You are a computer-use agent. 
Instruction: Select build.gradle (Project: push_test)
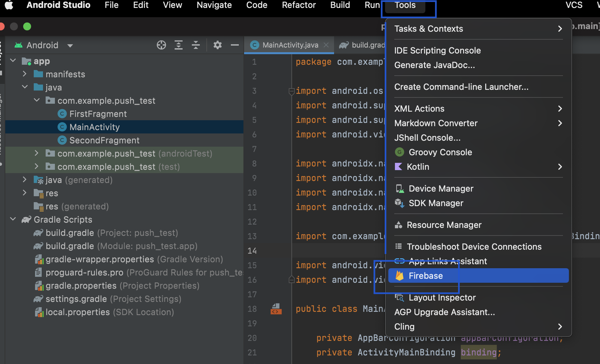click(x=124, y=233)
